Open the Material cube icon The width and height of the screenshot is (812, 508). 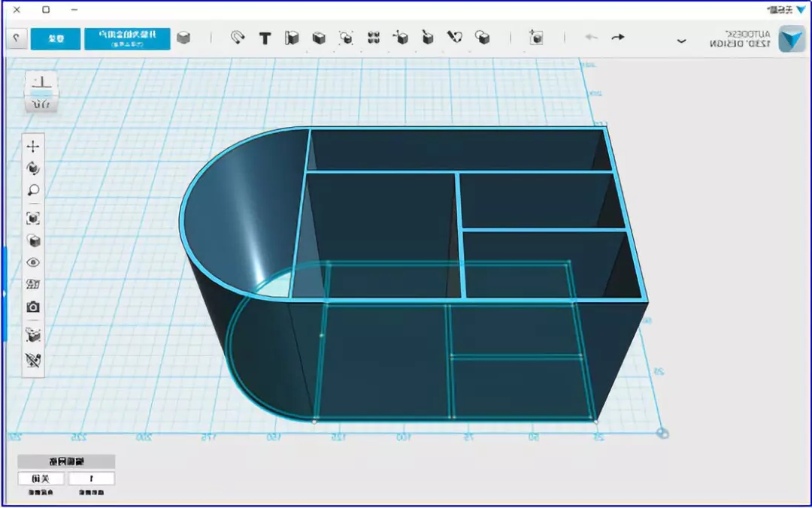[183, 38]
